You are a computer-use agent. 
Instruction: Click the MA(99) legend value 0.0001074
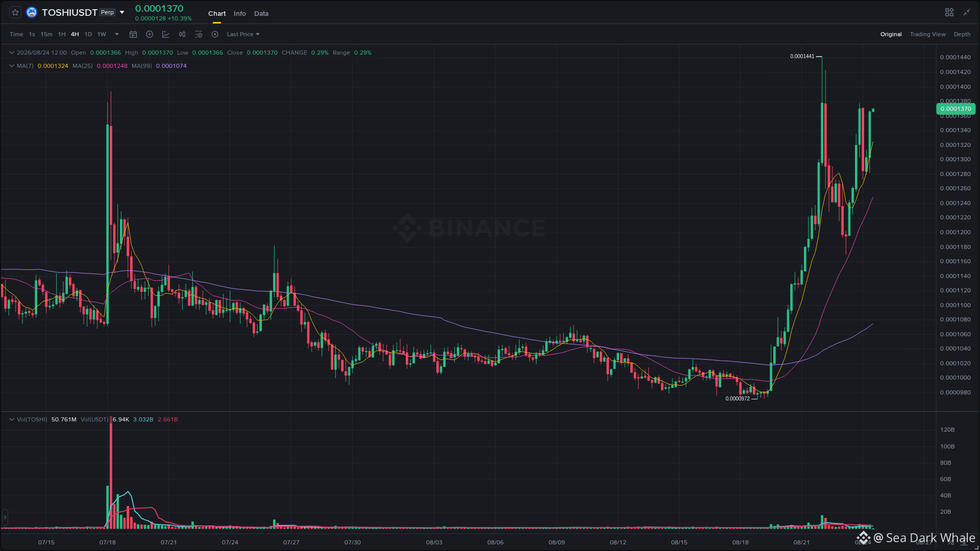[x=171, y=66]
